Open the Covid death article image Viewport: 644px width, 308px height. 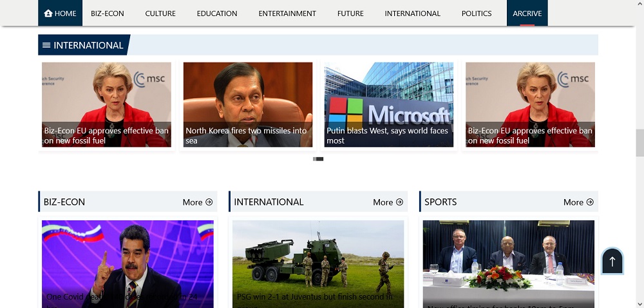point(128,264)
